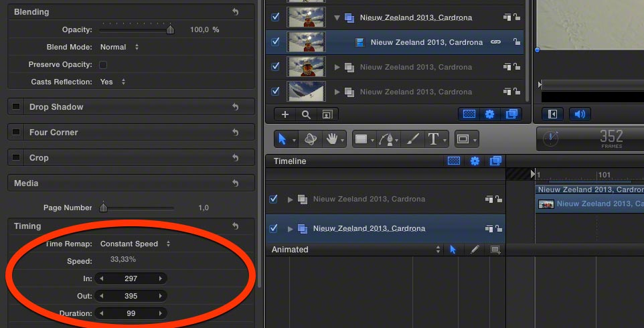
Task: Click link icon on selected Cardrona clip
Action: (496, 42)
